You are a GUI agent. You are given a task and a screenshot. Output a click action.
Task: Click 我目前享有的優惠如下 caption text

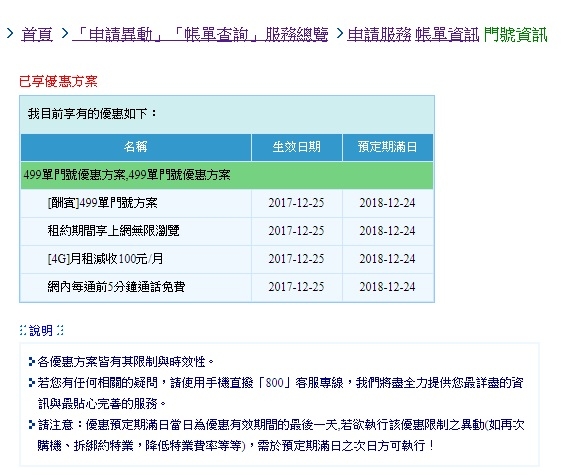(93, 114)
